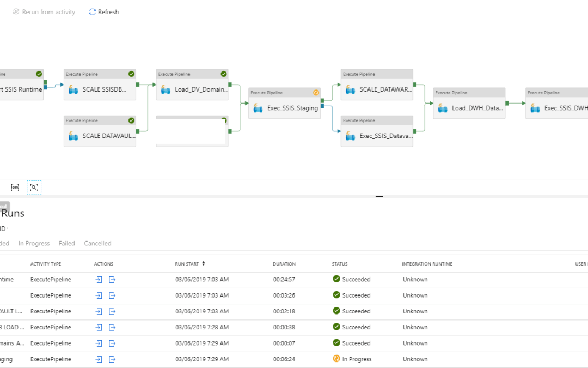The width and height of the screenshot is (588, 368).
Task: Select the Exec_SSIS_Datava activity node
Action: tap(377, 131)
